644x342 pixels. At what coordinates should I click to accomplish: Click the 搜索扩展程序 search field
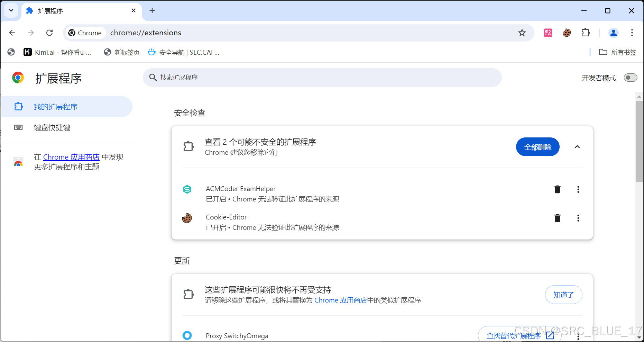(322, 78)
